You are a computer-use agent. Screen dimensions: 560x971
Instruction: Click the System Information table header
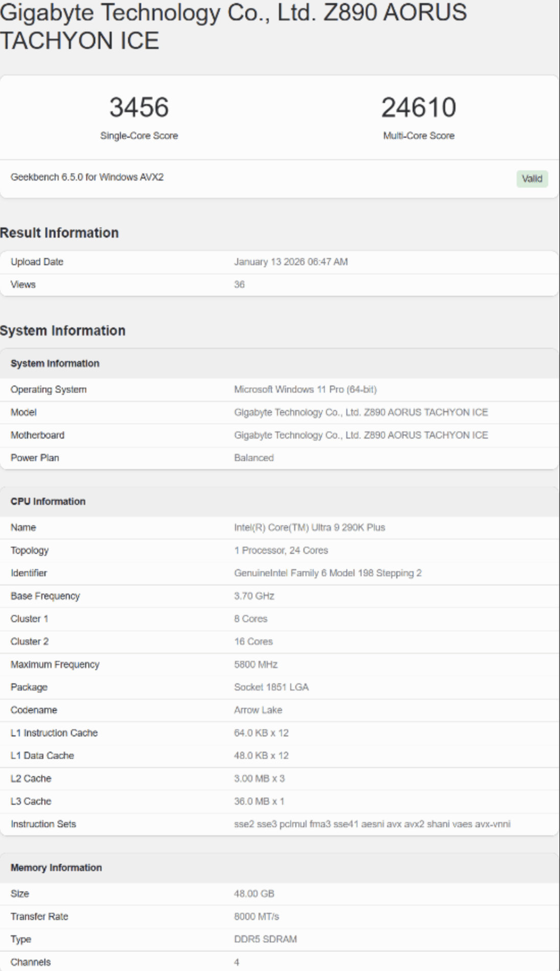point(55,363)
